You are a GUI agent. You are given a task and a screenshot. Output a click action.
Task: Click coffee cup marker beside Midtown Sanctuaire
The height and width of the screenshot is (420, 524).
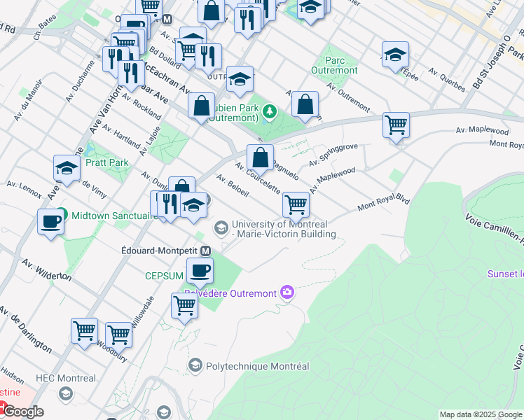[x=51, y=225]
